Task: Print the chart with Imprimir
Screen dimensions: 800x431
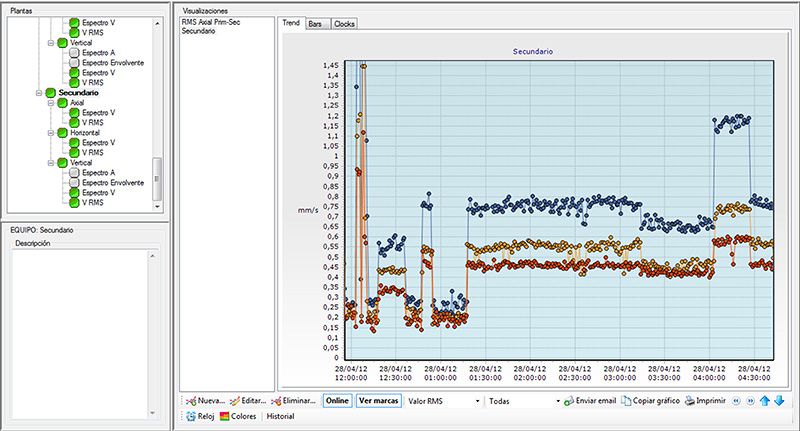Action: point(705,401)
